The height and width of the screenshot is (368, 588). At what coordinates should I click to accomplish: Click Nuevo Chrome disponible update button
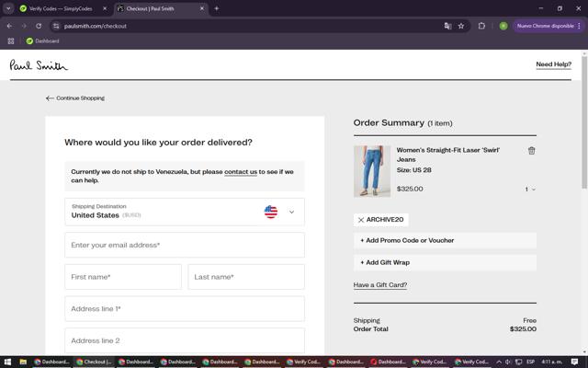(548, 26)
